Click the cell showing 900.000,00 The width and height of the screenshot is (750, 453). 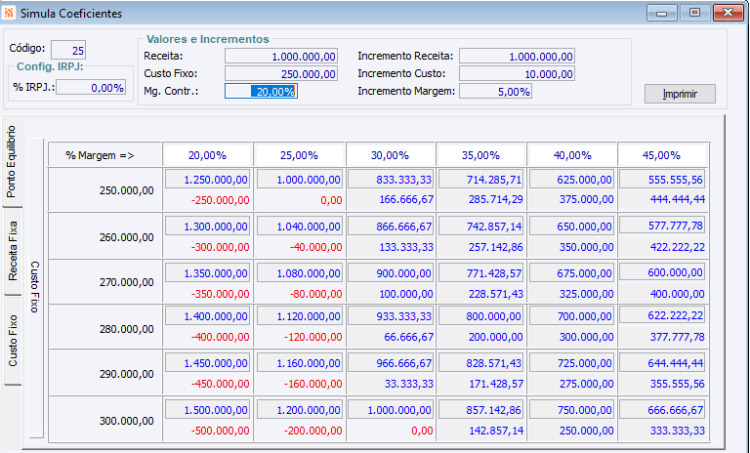pos(391,274)
